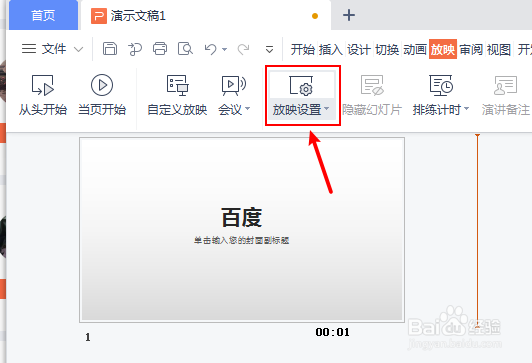
Task: Click the 放映设置 gear screen icon
Action: (301, 85)
